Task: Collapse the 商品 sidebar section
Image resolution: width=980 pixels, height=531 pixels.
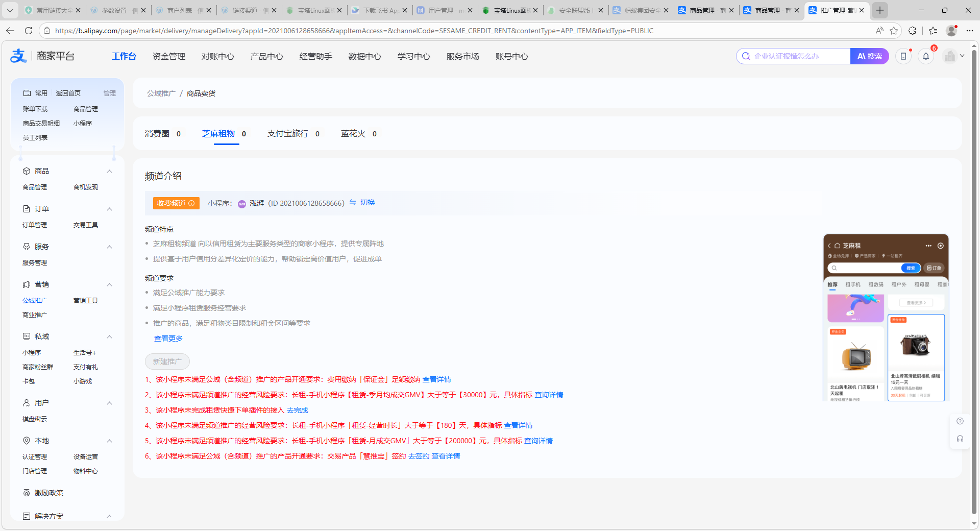Action: [x=109, y=171]
